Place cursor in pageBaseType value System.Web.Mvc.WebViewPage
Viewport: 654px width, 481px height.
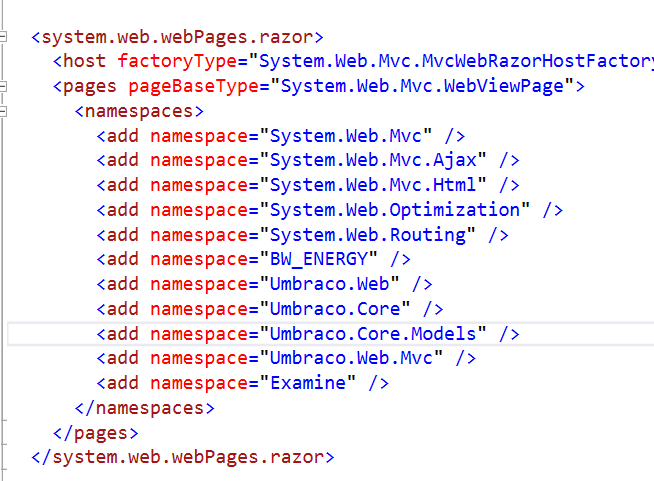point(424,86)
